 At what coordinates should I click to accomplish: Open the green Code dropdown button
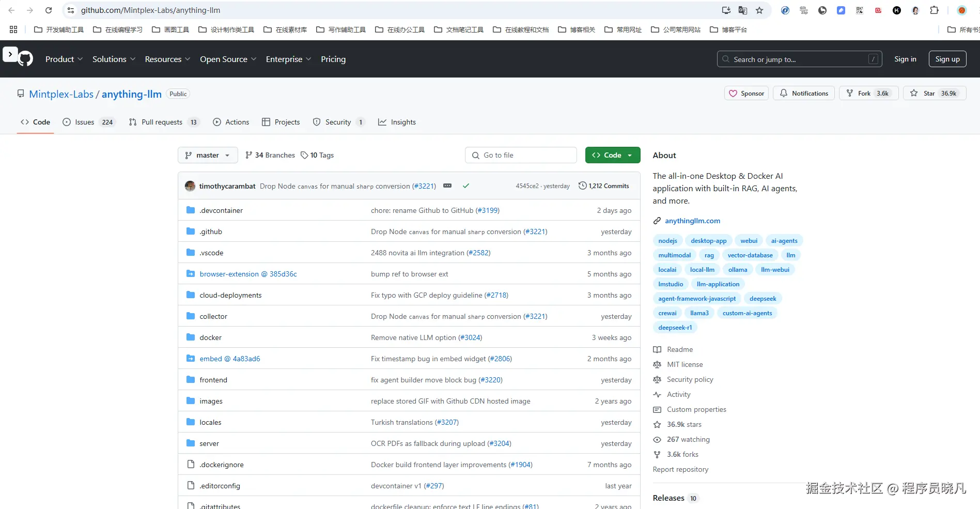pyautogui.click(x=613, y=155)
